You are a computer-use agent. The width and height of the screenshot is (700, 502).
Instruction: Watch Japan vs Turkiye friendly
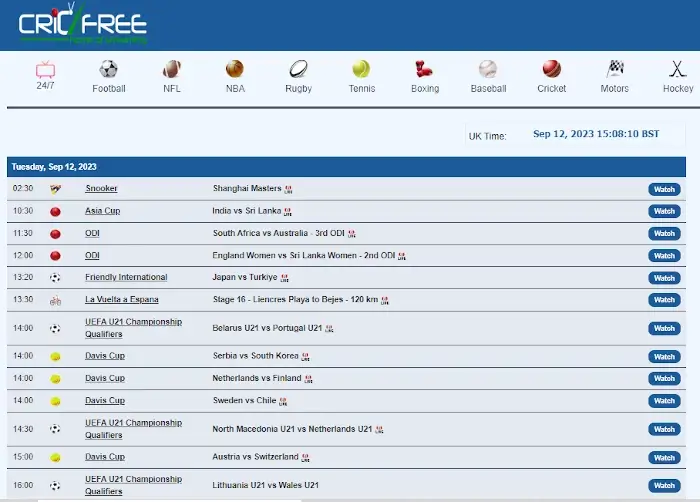[664, 278]
